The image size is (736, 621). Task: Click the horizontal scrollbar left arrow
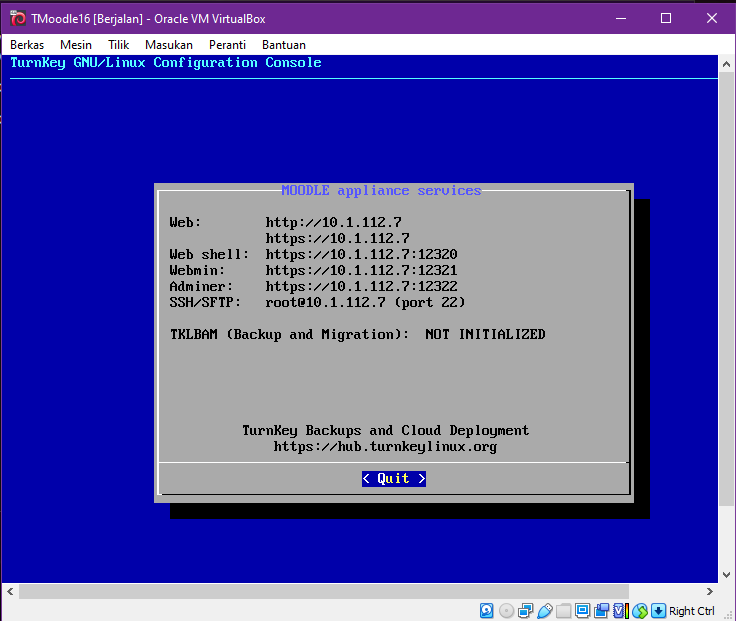click(10, 591)
